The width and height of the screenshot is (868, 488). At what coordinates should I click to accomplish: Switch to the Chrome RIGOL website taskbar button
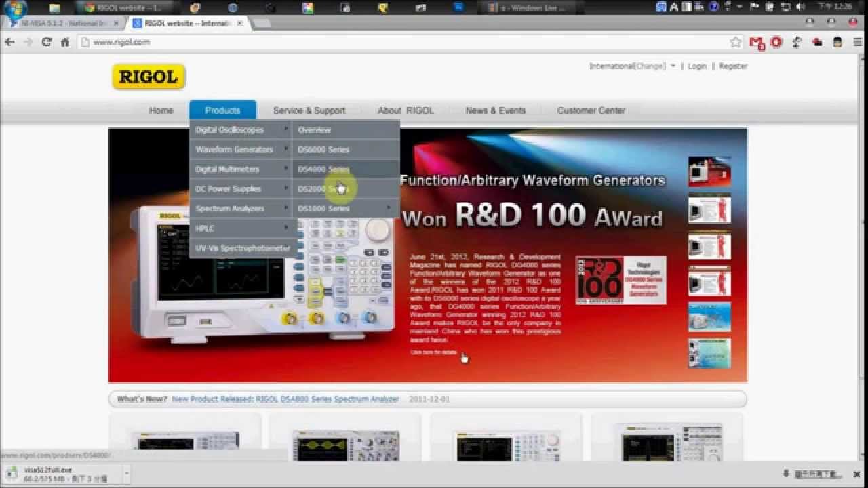125,8
